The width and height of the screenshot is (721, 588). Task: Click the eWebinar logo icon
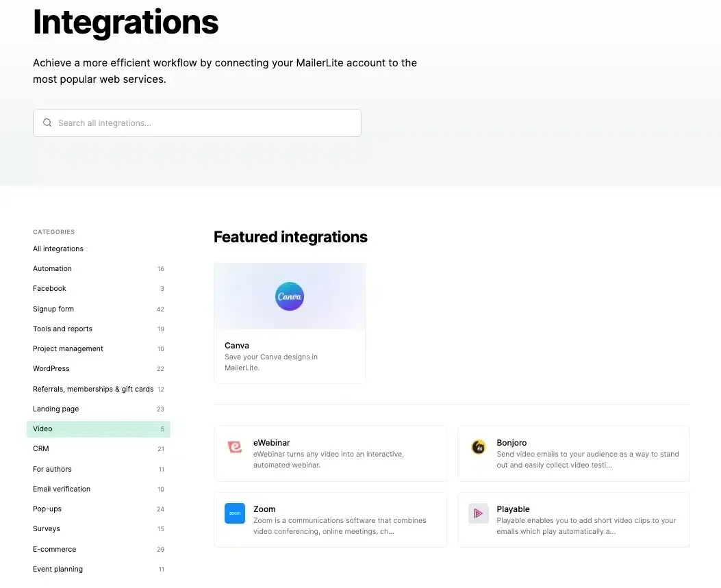235,447
